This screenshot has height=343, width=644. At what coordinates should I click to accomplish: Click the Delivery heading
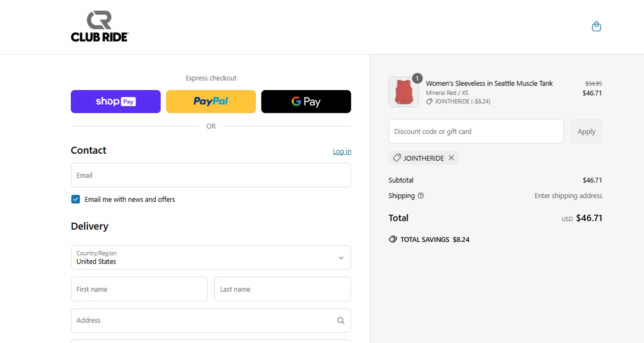pos(89,226)
